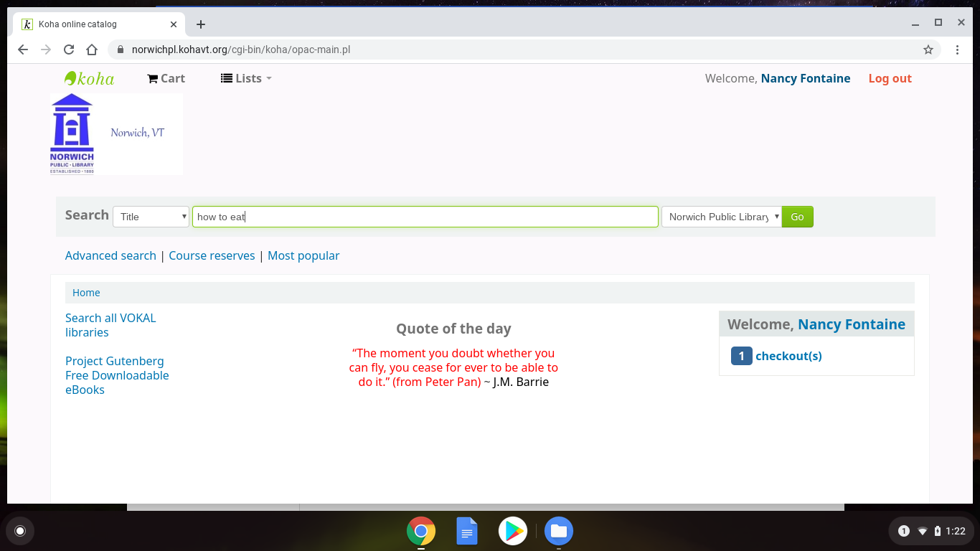The width and height of the screenshot is (980, 551).
Task: Click the browser home icon
Action: click(92, 50)
